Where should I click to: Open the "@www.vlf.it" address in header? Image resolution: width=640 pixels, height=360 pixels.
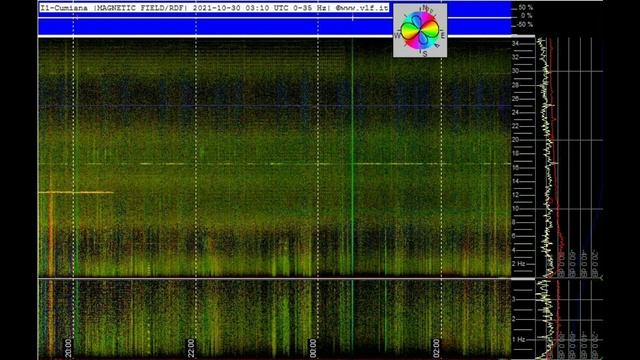pos(362,8)
